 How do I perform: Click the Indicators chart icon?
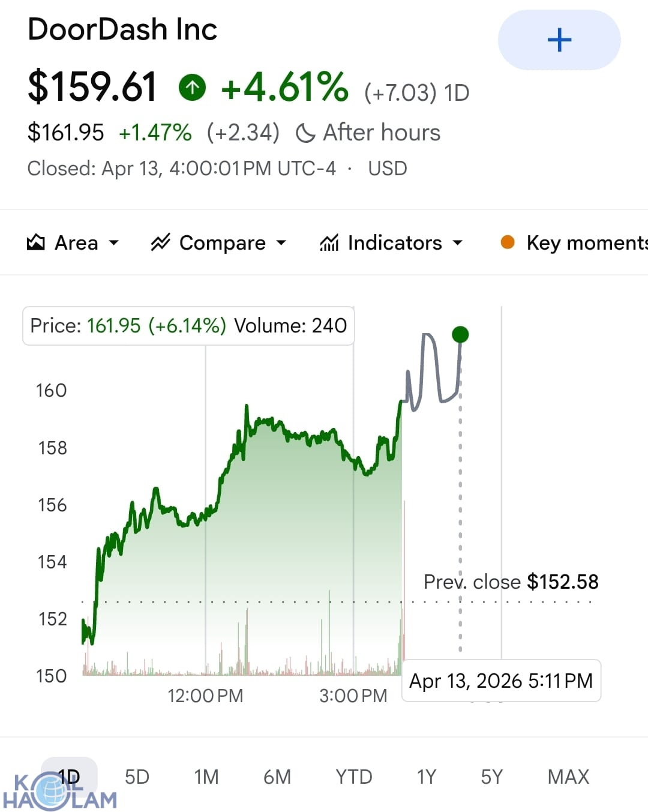pos(329,242)
